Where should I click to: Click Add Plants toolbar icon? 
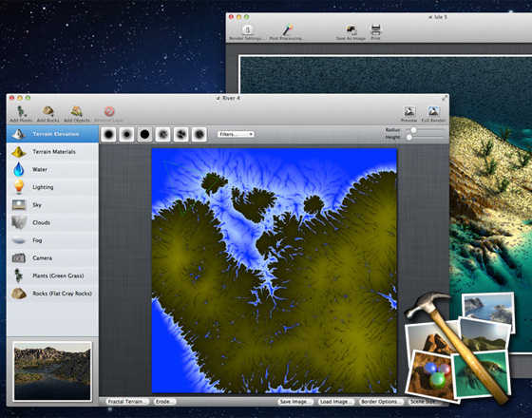pyautogui.click(x=21, y=114)
